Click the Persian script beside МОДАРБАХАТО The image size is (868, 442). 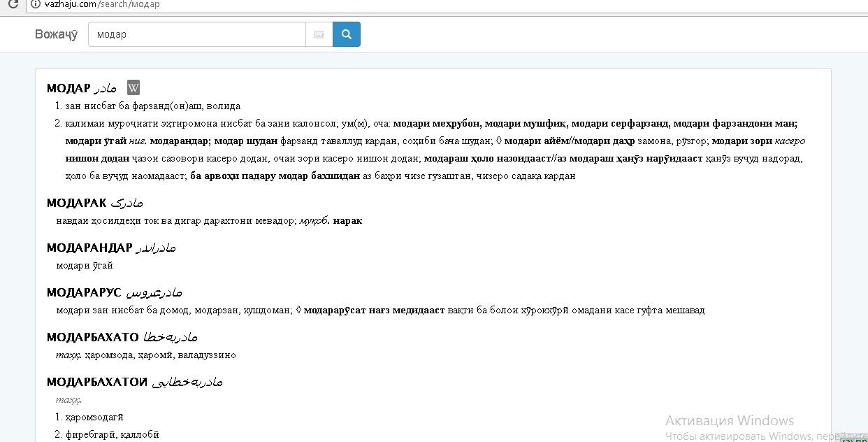tap(171, 337)
